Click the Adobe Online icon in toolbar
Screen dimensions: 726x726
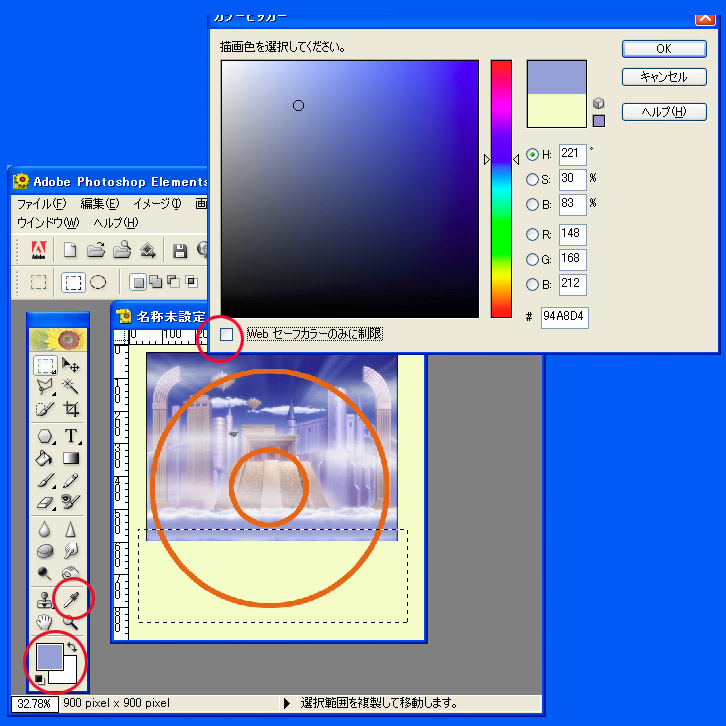coord(38,250)
